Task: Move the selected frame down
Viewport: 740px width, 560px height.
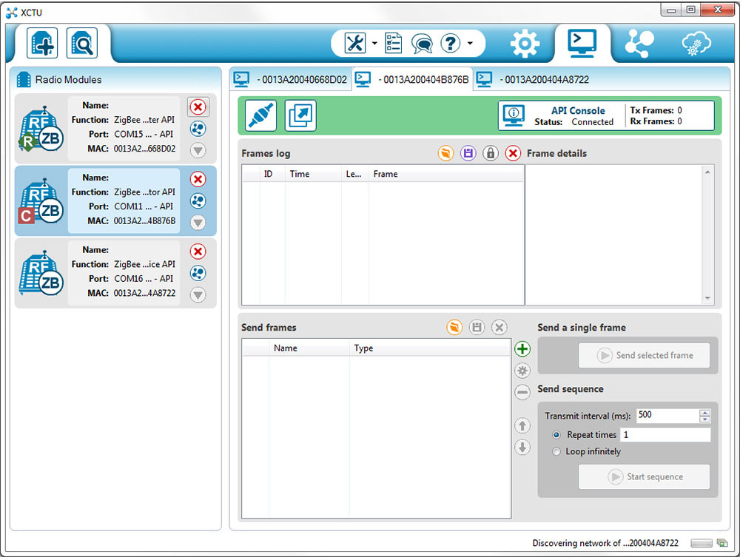Action: [522, 448]
